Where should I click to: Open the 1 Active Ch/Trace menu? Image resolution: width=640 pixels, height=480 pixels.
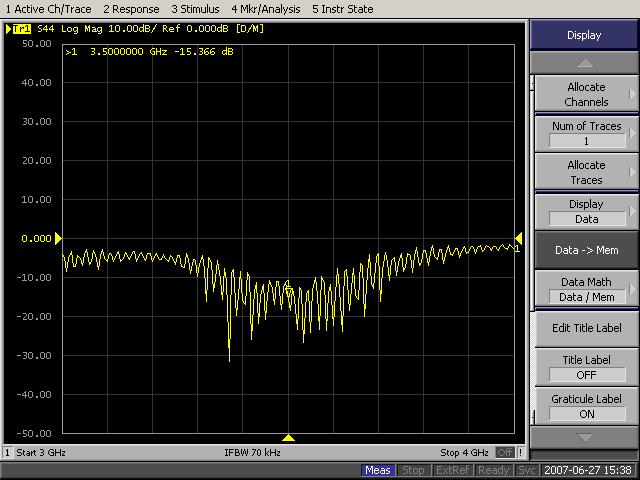click(x=48, y=9)
